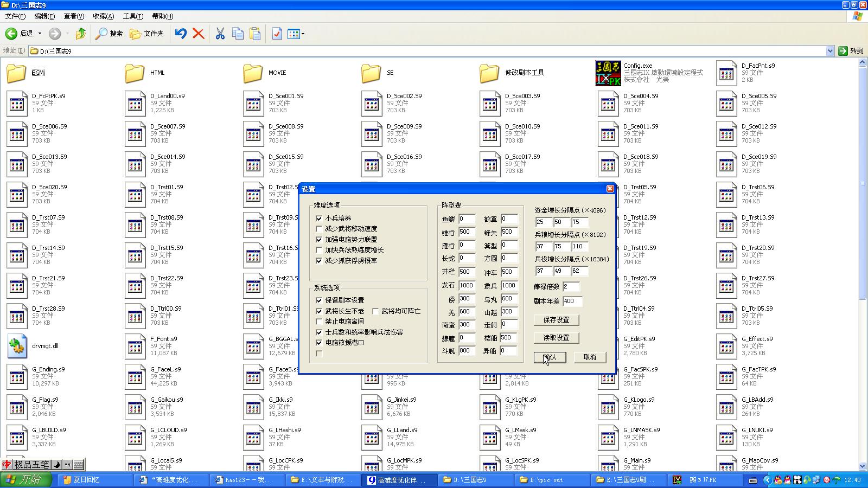
Task: Click the red Delete X icon
Action: click(199, 34)
